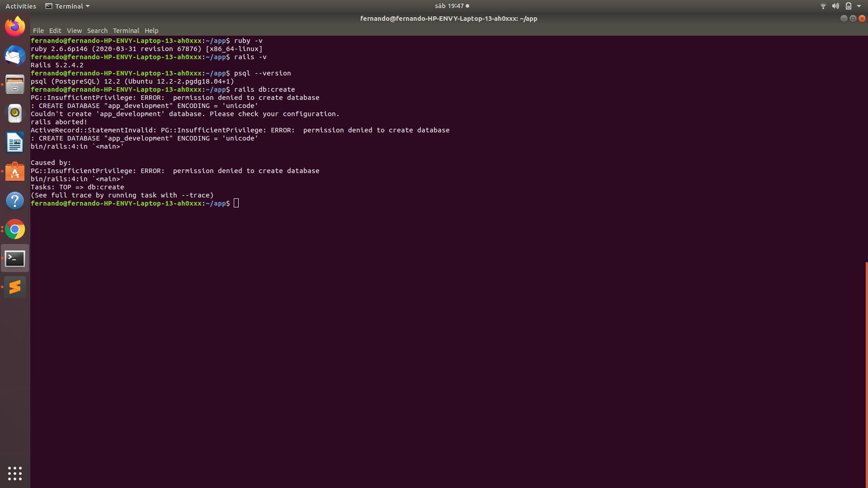Open the View menu in Terminal

tap(74, 30)
